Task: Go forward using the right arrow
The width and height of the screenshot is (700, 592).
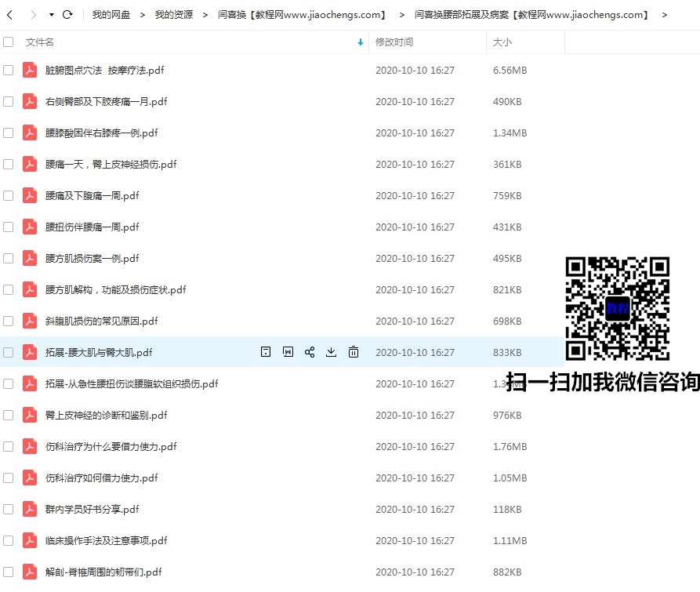Action: pyautogui.click(x=33, y=15)
